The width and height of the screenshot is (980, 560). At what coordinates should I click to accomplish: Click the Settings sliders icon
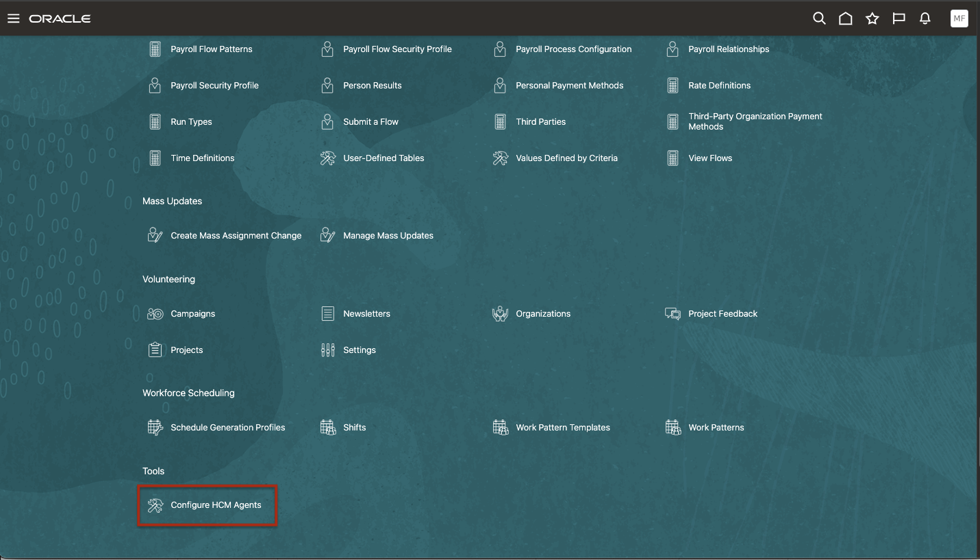tap(327, 350)
